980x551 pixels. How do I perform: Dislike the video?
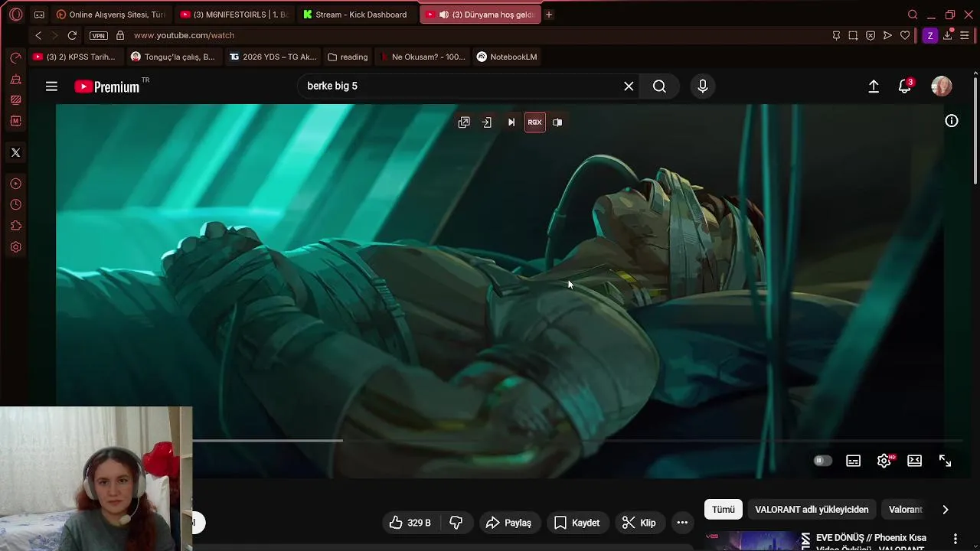456,523
